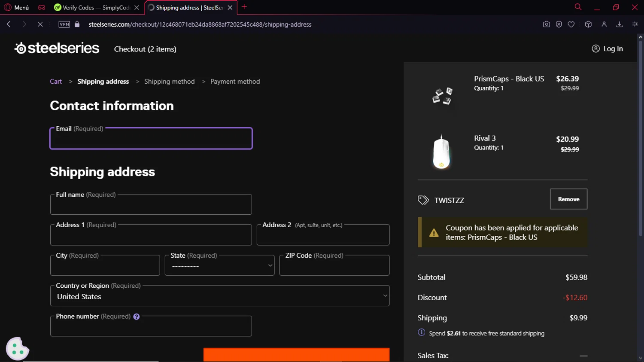The width and height of the screenshot is (644, 362).
Task: Select Payment method breadcrumb step
Action: click(235, 82)
